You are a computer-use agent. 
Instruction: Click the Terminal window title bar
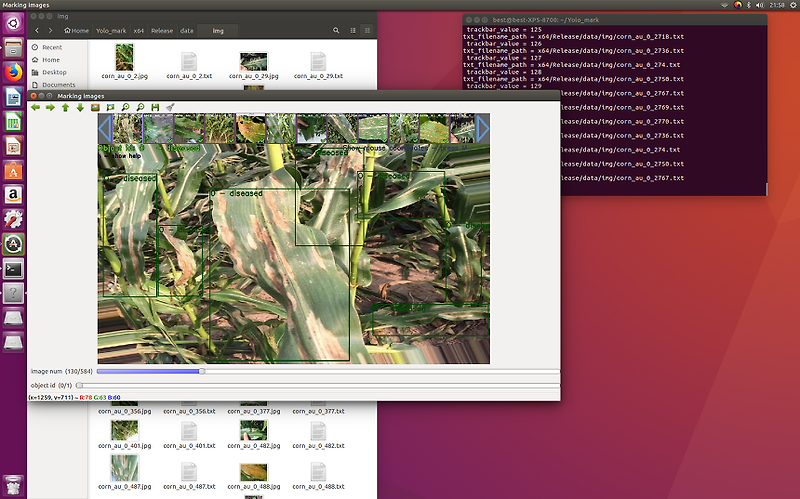(615, 19)
